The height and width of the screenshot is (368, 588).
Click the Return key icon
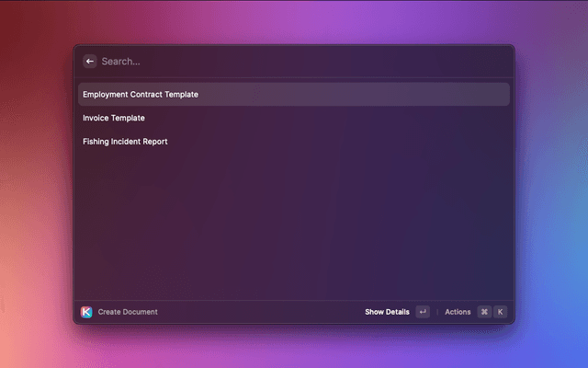pos(423,312)
